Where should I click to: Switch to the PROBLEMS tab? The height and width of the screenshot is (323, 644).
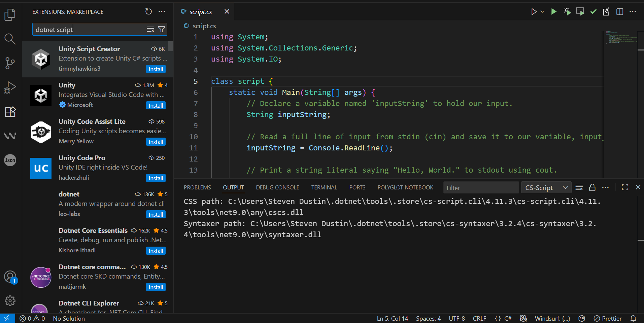[197, 187]
